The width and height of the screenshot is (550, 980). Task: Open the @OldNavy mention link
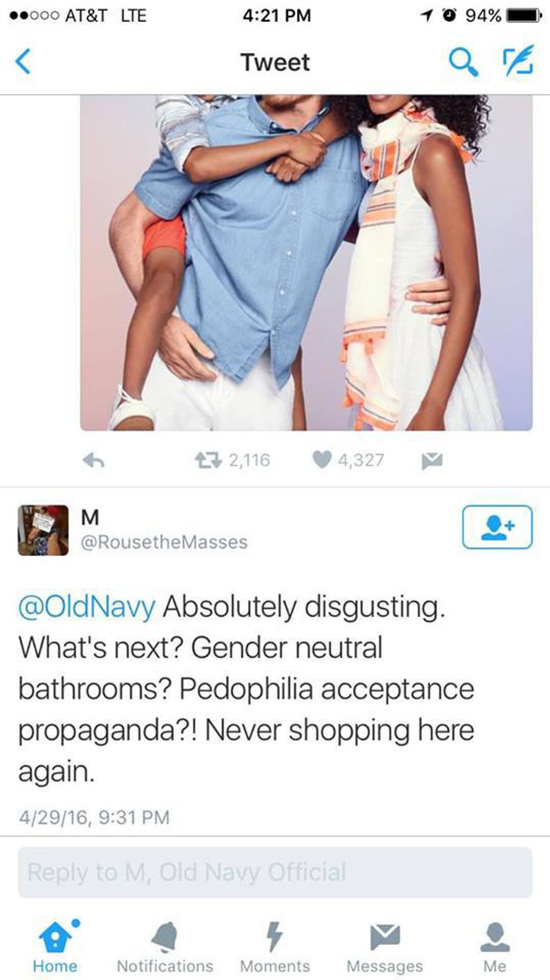(87, 607)
